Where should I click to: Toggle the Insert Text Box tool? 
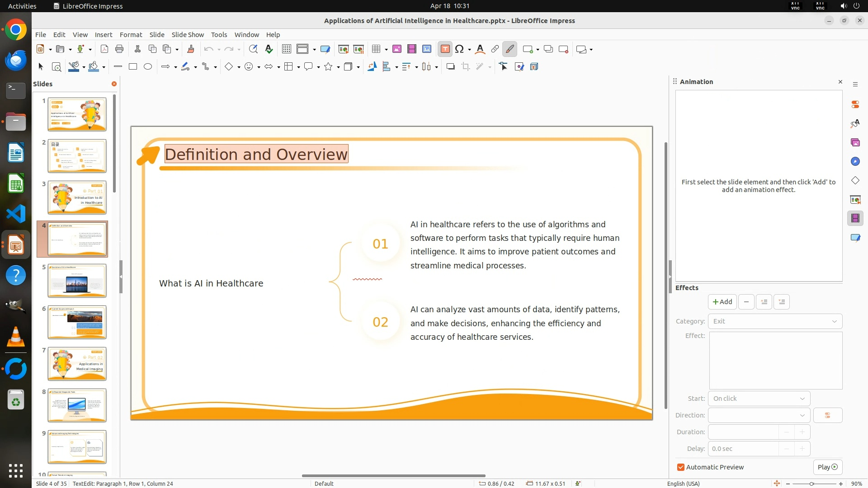[445, 49]
